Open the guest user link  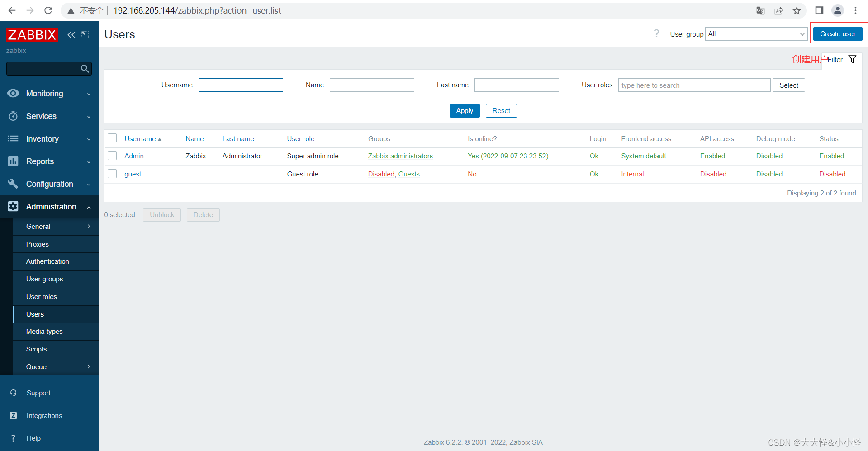pyautogui.click(x=133, y=174)
